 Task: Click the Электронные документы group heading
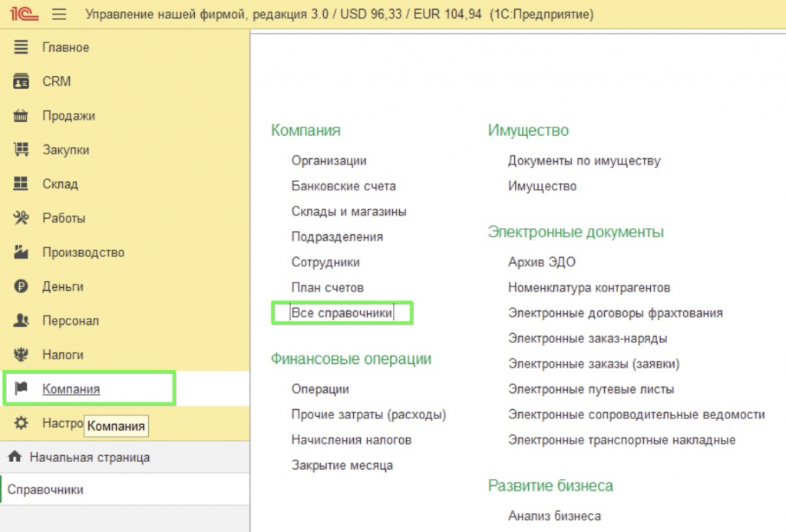[x=576, y=232]
